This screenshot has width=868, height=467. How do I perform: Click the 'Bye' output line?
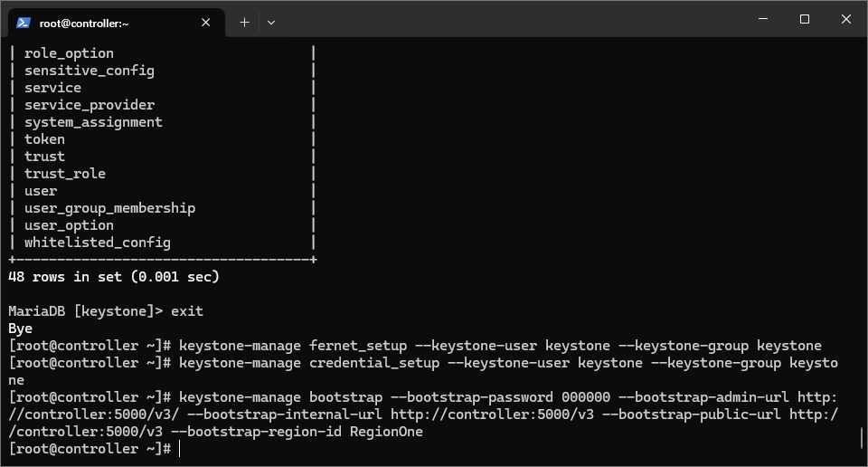[x=21, y=329]
